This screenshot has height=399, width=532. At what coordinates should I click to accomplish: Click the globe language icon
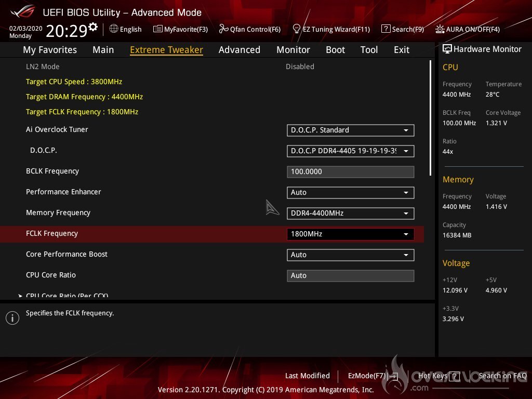pyautogui.click(x=114, y=29)
